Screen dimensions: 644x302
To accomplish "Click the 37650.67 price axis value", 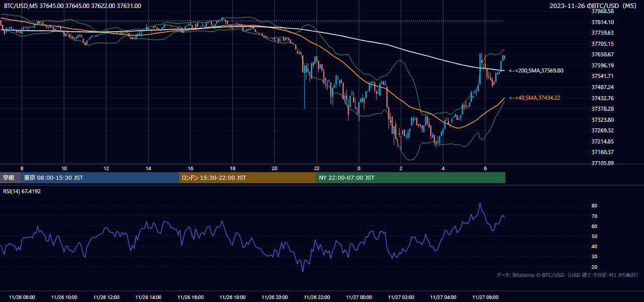I will [603, 54].
